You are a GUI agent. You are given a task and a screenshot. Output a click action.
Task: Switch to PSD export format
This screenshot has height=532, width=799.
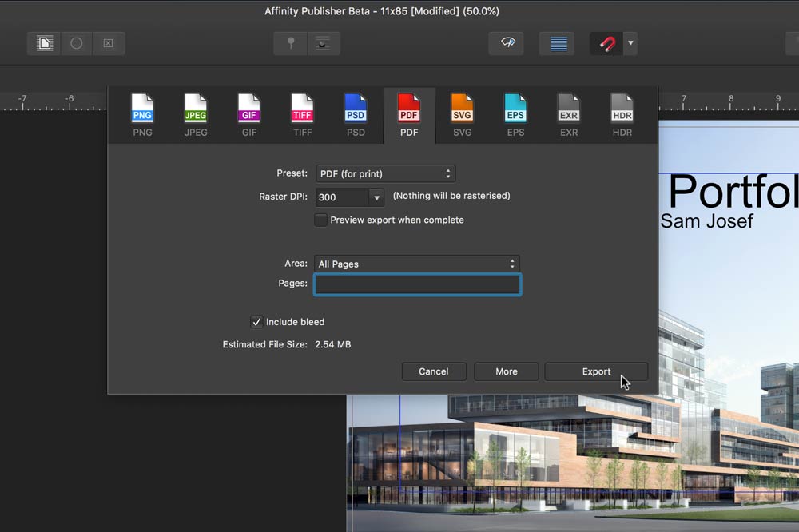click(x=356, y=116)
